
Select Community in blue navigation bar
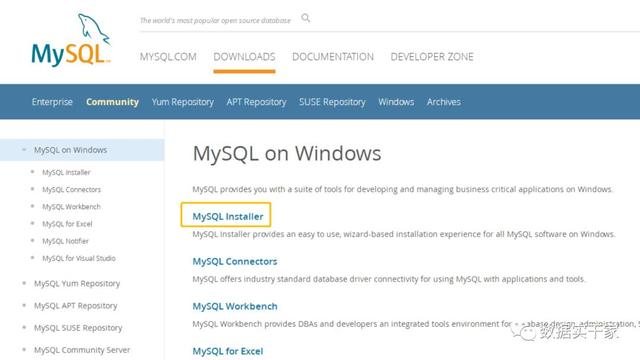(x=112, y=102)
